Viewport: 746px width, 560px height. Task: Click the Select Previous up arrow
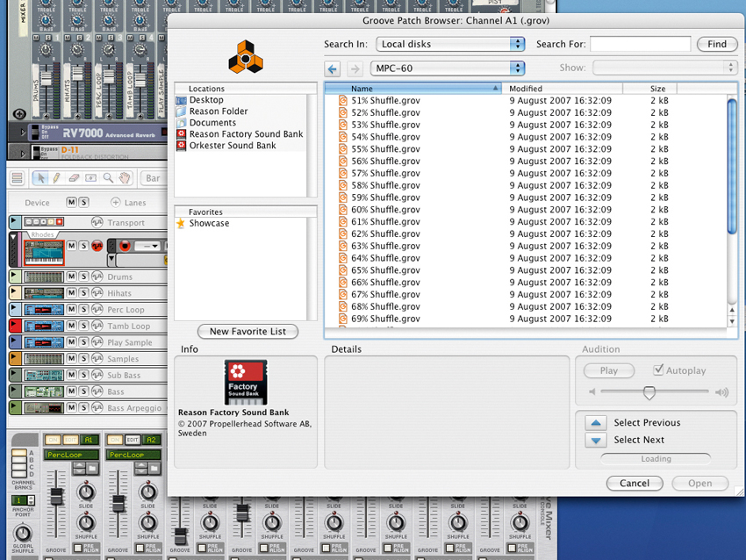(596, 422)
